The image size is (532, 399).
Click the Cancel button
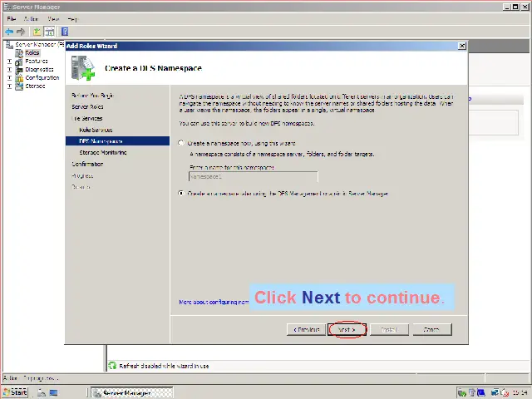[432, 329]
